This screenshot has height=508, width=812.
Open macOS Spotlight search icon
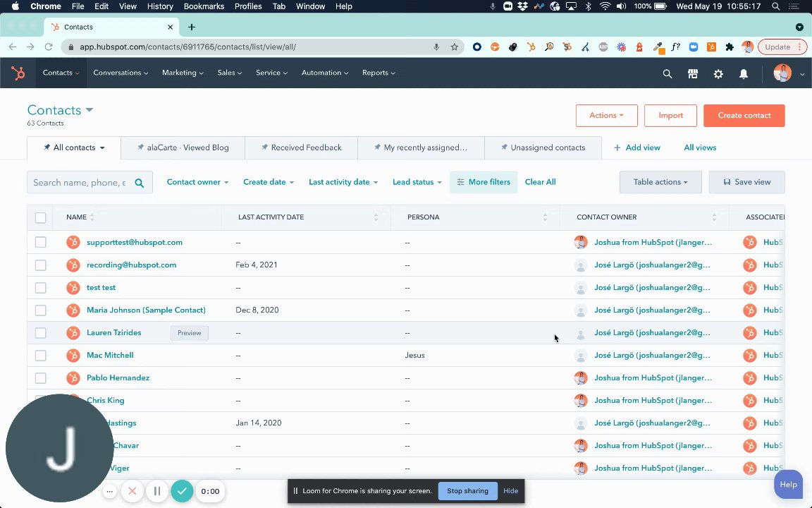click(775, 6)
